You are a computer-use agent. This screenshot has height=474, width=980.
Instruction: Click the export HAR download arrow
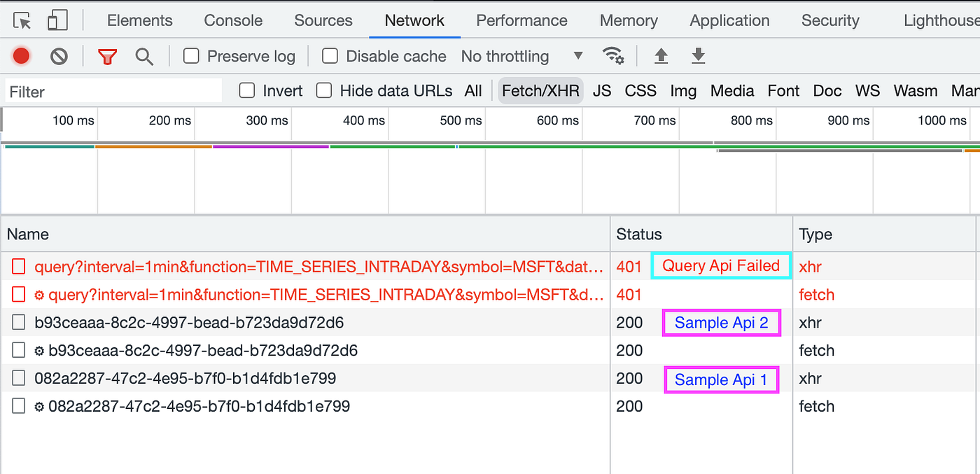tap(698, 56)
